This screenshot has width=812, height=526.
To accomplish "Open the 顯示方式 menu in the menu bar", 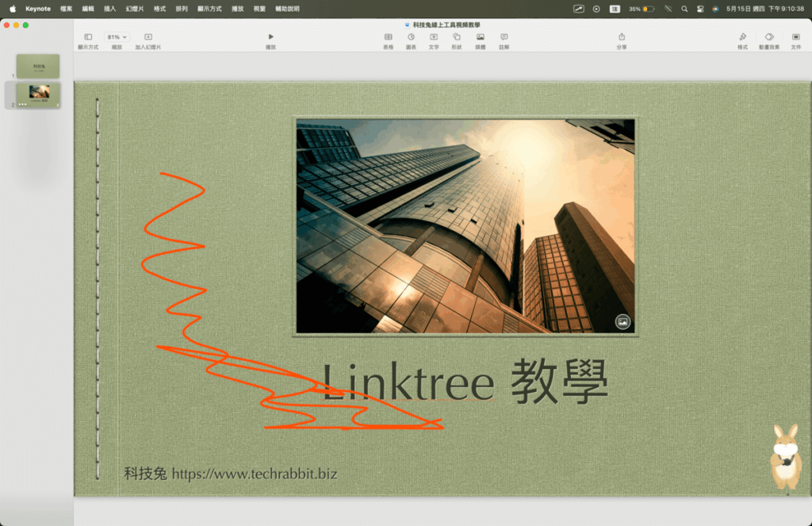I will point(209,9).
